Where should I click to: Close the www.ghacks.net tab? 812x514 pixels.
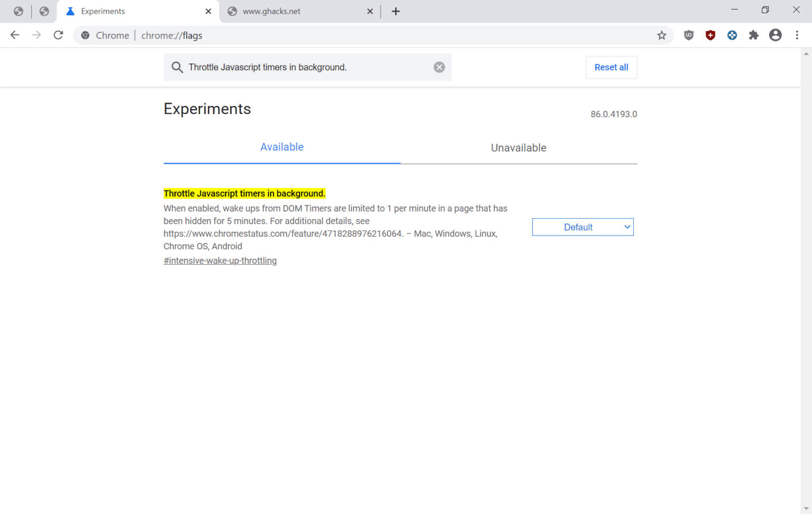[x=370, y=12]
